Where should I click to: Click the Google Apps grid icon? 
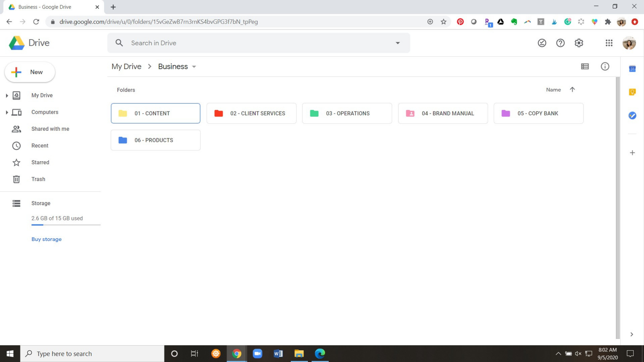coord(609,43)
